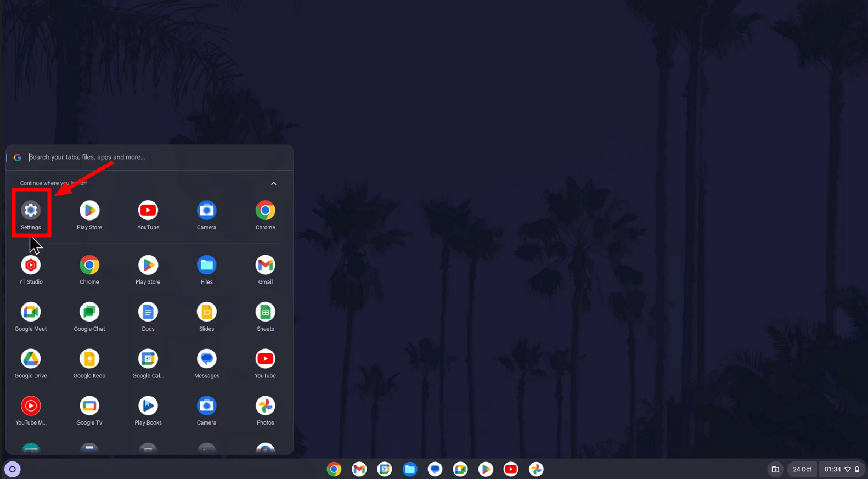Image resolution: width=868 pixels, height=479 pixels.
Task: Collapse the 'Continue where you left off' section
Action: click(273, 183)
